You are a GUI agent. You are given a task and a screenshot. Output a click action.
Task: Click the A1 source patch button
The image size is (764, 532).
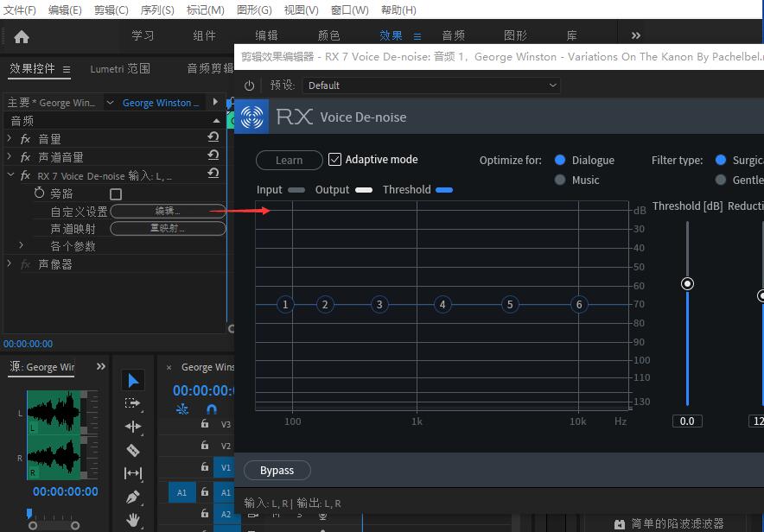pos(181,492)
